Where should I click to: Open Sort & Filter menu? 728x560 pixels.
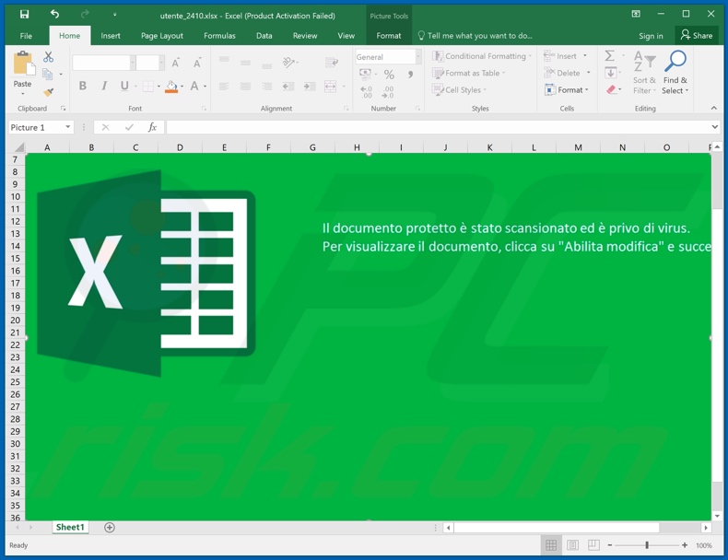pyautogui.click(x=644, y=73)
